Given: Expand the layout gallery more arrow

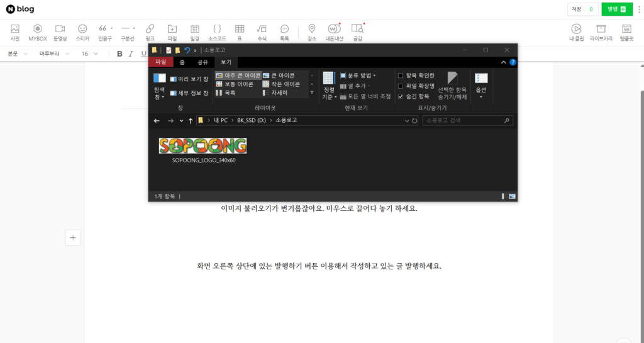Looking at the screenshot, I should coord(312,93).
